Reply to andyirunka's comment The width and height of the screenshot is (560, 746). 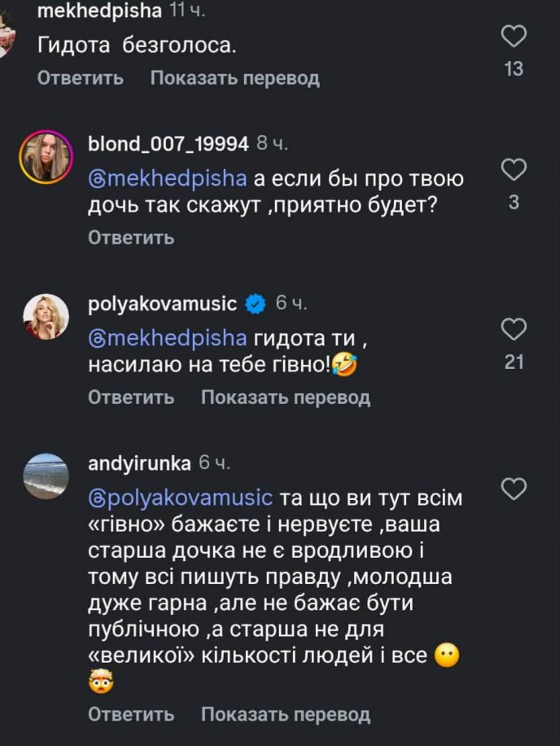click(131, 714)
